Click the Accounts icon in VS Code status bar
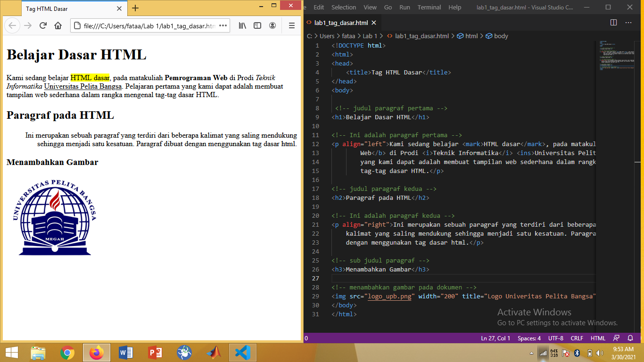Screen dimensions: 644x362 [x=616, y=338]
